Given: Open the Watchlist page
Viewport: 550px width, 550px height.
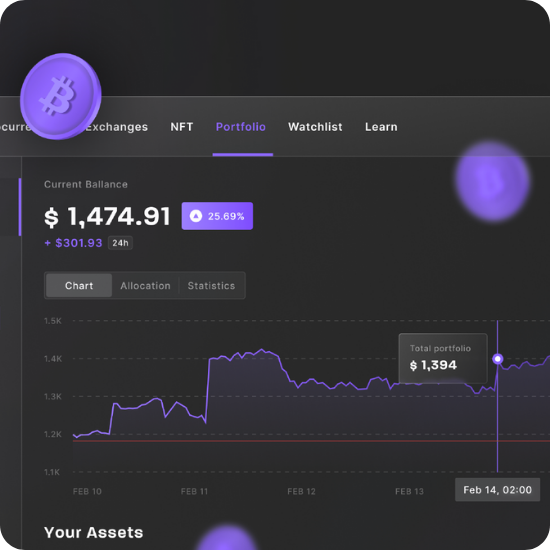Looking at the screenshot, I should [x=315, y=127].
